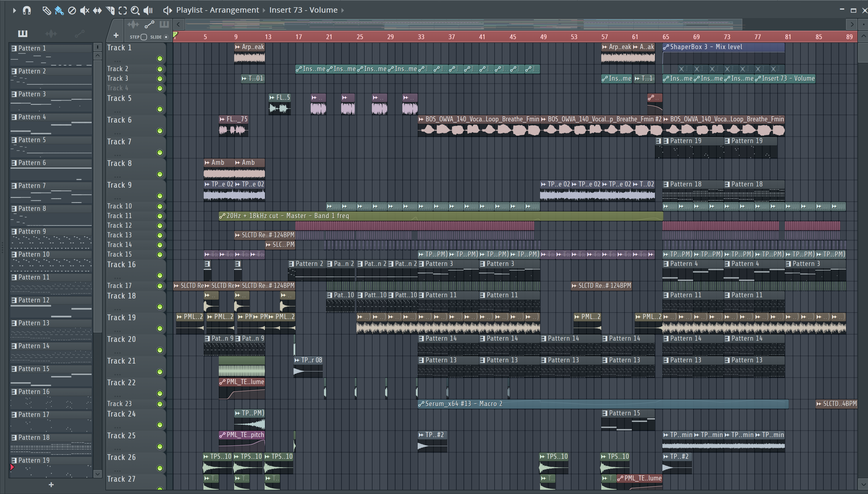The height and width of the screenshot is (494, 868).
Task: Open TP..r 08 clip menu on Track 21
Action: point(297,360)
